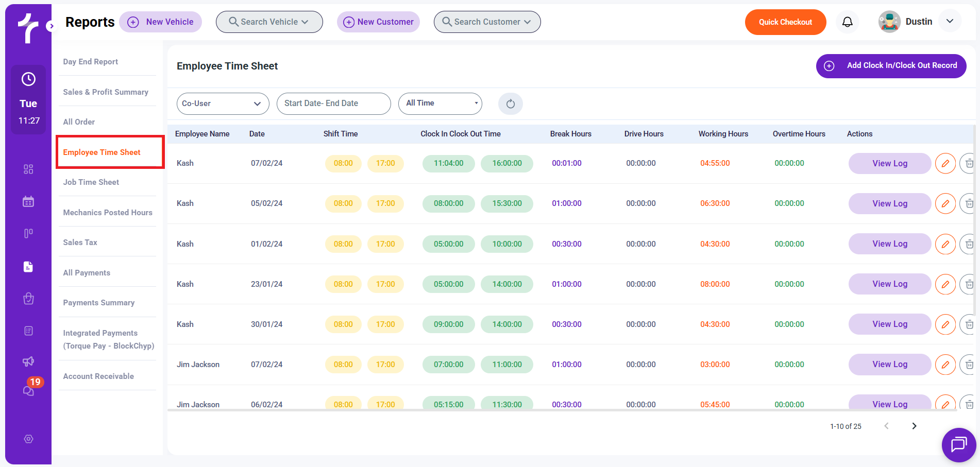The height and width of the screenshot is (467, 980).
Task: Expand the Search Vehicle dropdown
Action: pyautogui.click(x=269, y=22)
